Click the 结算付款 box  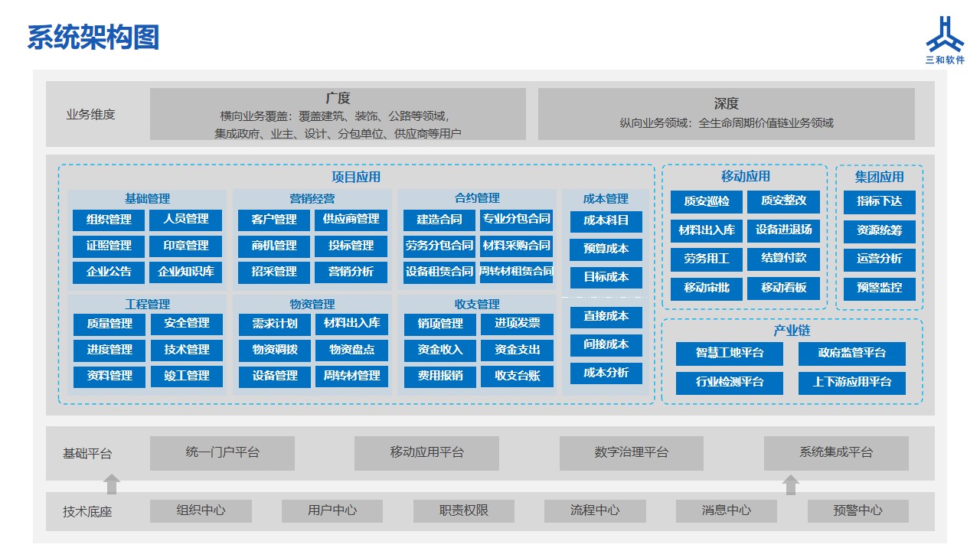(x=784, y=259)
